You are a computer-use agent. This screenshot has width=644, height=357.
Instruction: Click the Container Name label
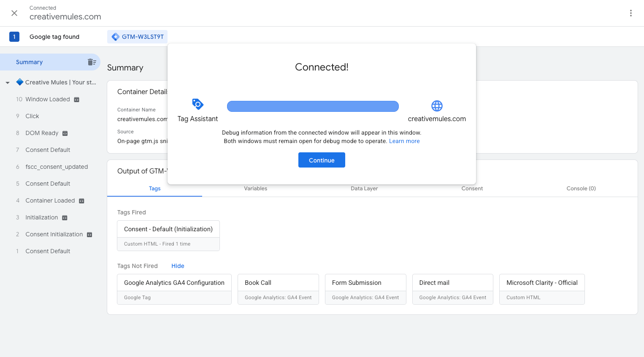(136, 110)
